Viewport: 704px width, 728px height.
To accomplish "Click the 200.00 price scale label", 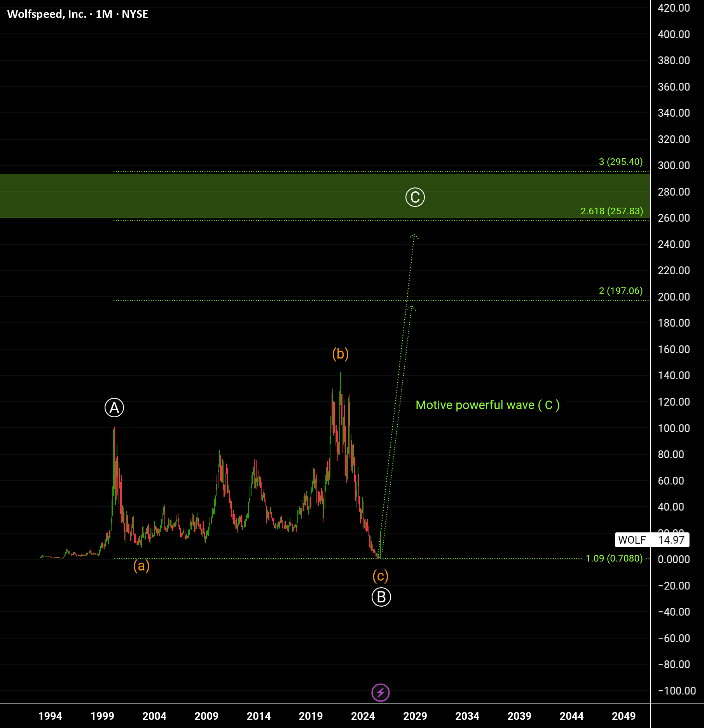I will (674, 297).
